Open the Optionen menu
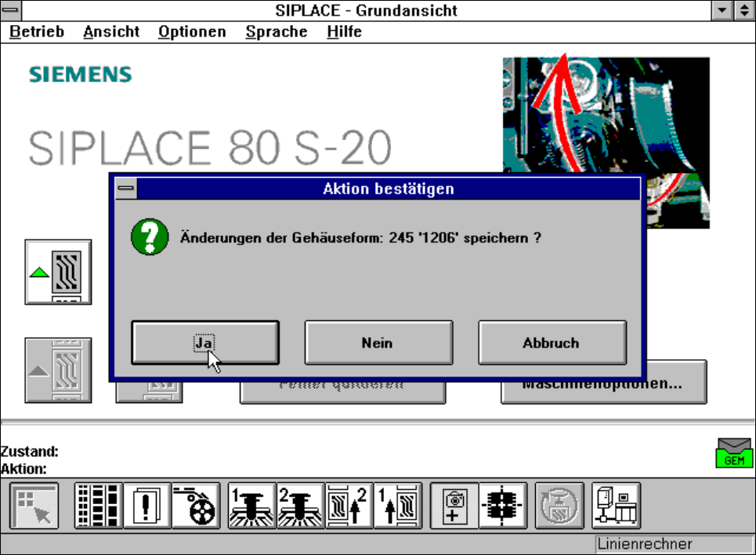The image size is (756, 555). [193, 32]
